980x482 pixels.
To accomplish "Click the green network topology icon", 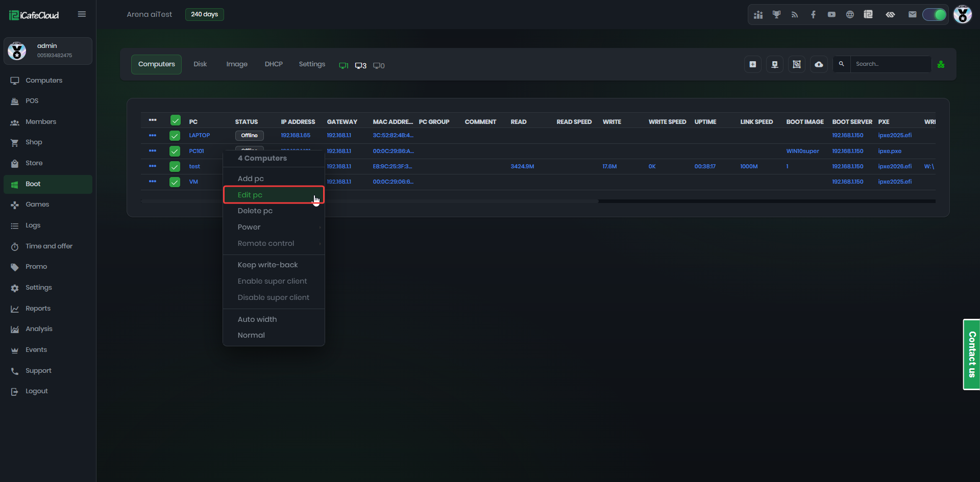I will point(941,64).
